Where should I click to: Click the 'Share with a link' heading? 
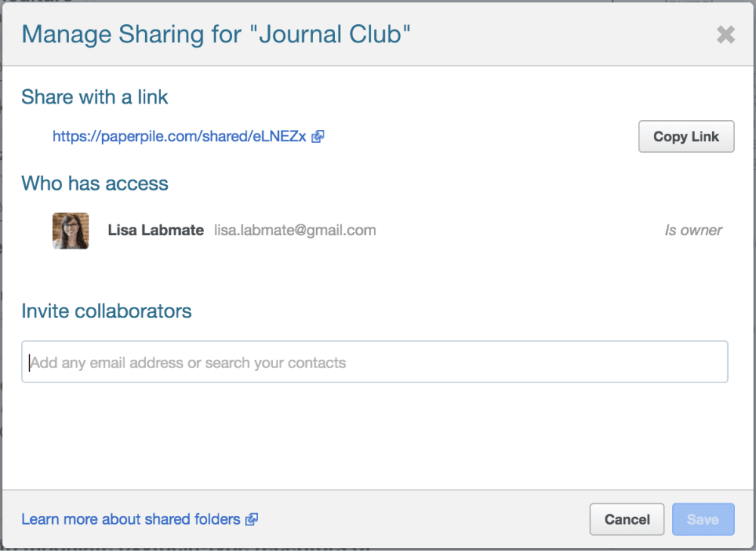click(x=94, y=97)
